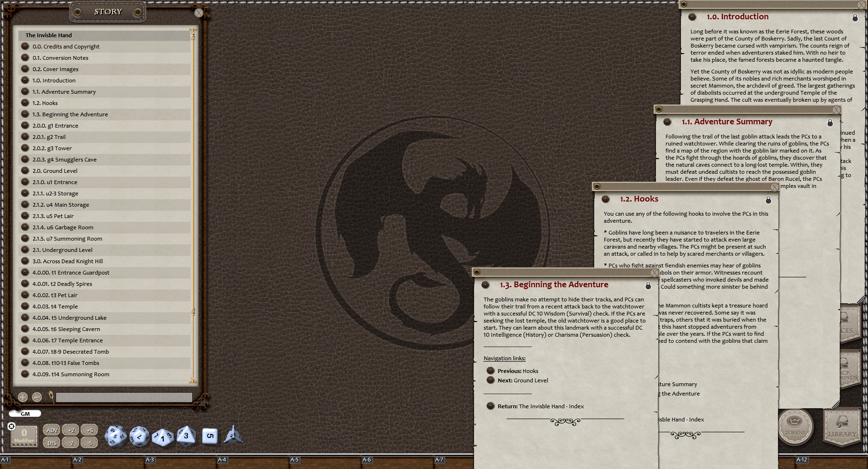Open the modifier stack settings gear
The image size is (868, 469).
pyautogui.click(x=11, y=426)
